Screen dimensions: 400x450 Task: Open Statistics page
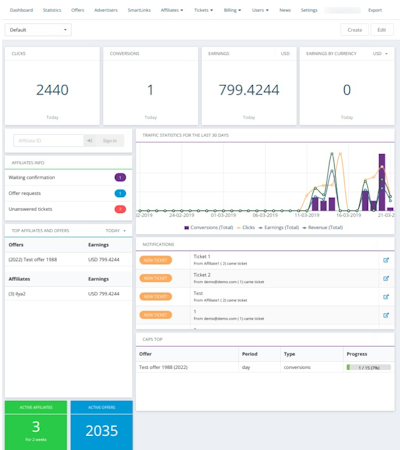click(52, 10)
